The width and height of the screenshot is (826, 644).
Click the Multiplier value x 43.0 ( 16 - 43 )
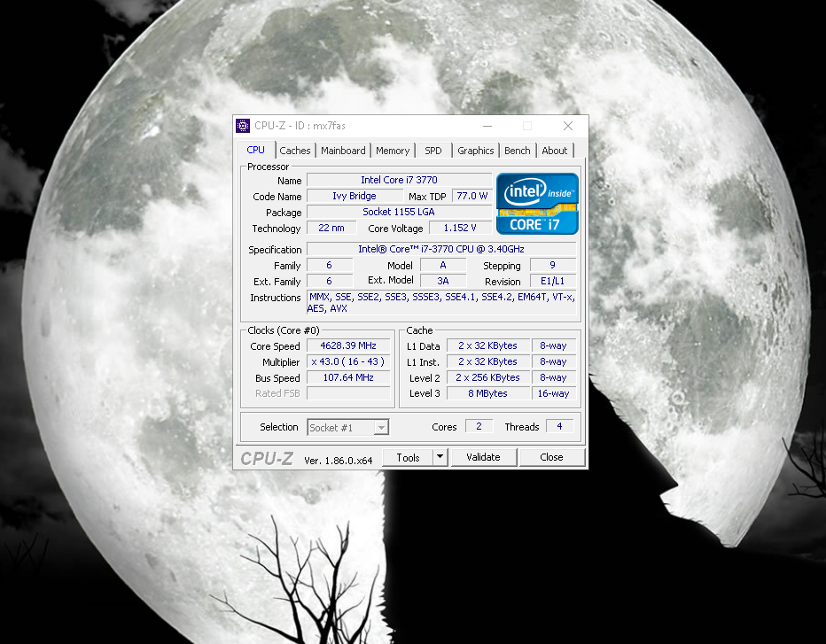point(348,361)
